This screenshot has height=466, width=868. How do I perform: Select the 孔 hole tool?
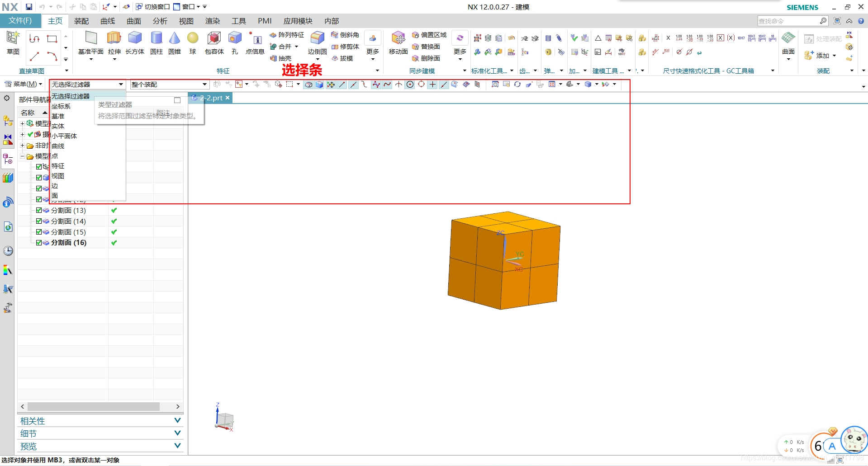[235, 42]
